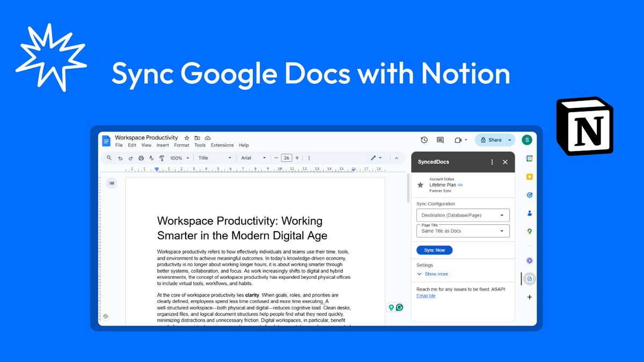Decrease font size with minus button
This screenshot has height=362, width=644.
(x=276, y=158)
